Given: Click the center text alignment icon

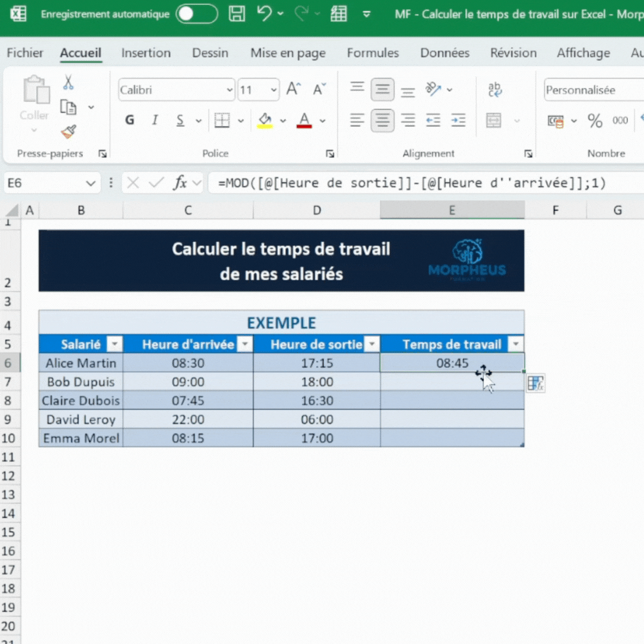Looking at the screenshot, I should tap(383, 120).
